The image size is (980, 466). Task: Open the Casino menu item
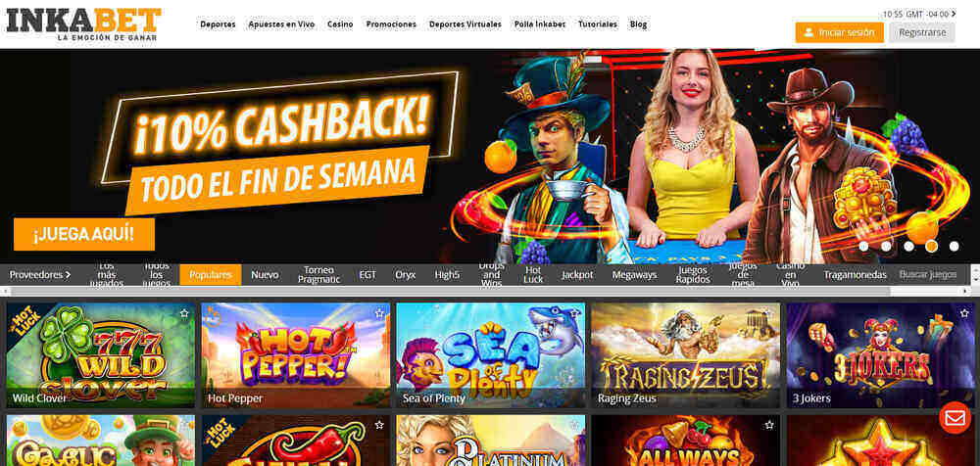340,24
